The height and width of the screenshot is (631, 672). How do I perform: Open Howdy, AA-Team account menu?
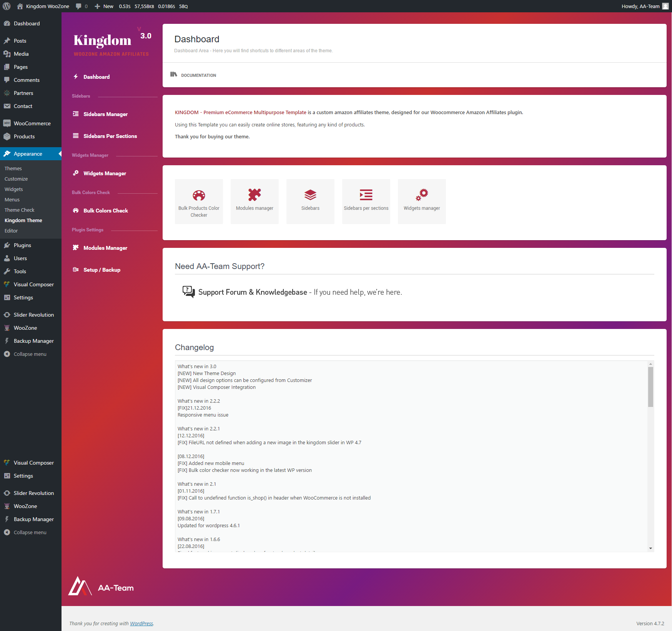coord(645,6)
